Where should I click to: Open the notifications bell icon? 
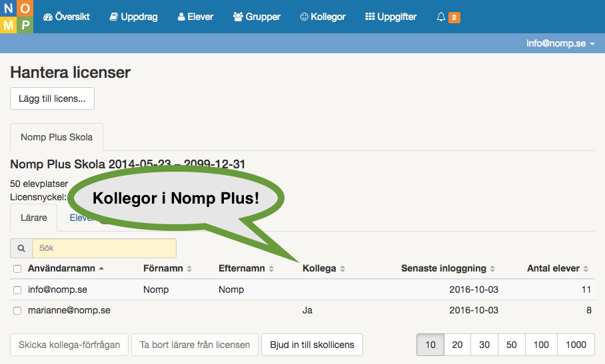(440, 17)
